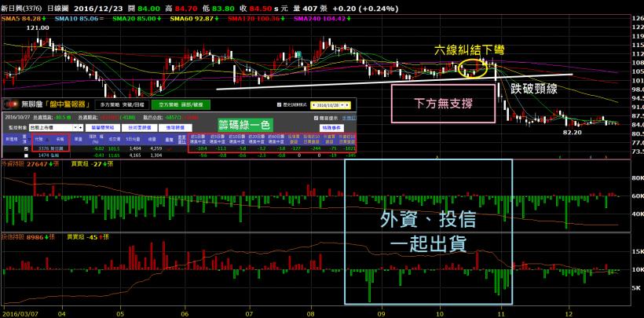Screen dimensions: 644x318
Task: Click the 買賣超 -27 label in 外資 panel
Action: (90, 164)
